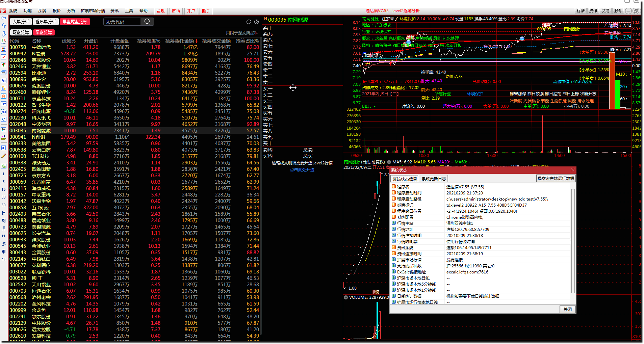Image resolution: width=644 pixels, height=344 pixels.
Task: Open the 系统 menu
Action: click(13, 11)
